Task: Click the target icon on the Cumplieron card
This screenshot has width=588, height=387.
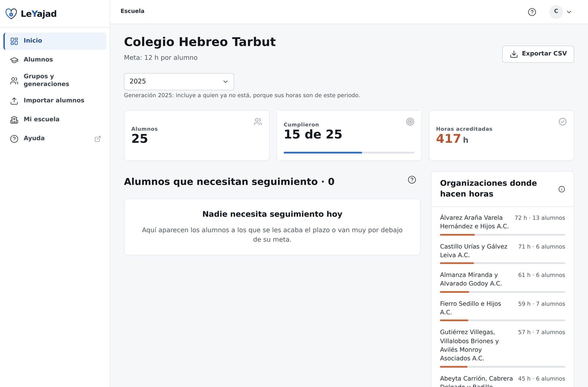Action: coord(410,122)
